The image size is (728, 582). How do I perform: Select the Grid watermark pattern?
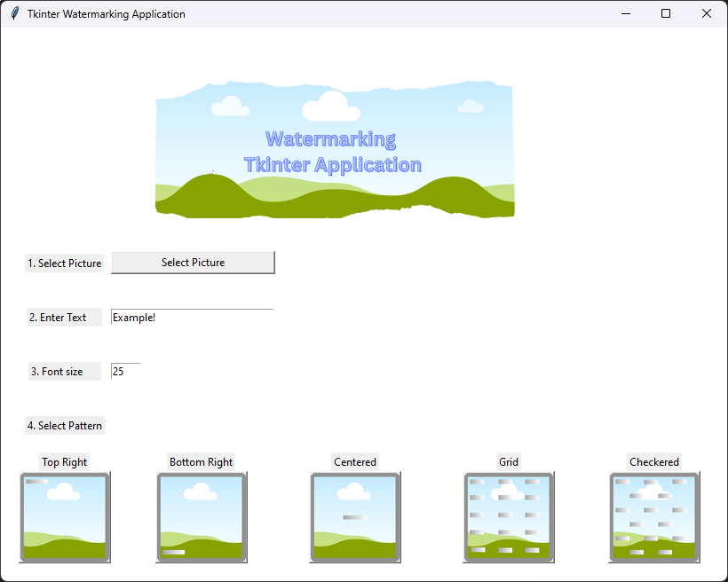coord(508,516)
